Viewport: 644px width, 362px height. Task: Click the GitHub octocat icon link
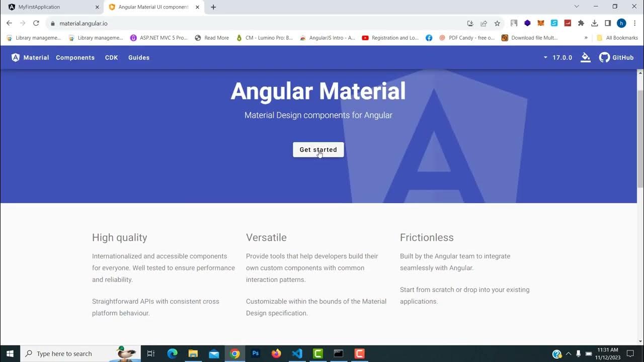[x=604, y=57]
